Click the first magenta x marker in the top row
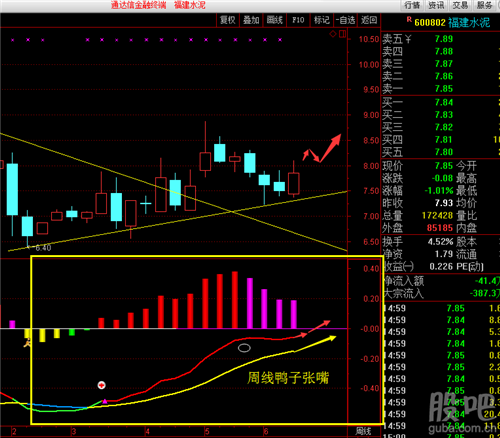This screenshot has width=500, height=438. 13,40
